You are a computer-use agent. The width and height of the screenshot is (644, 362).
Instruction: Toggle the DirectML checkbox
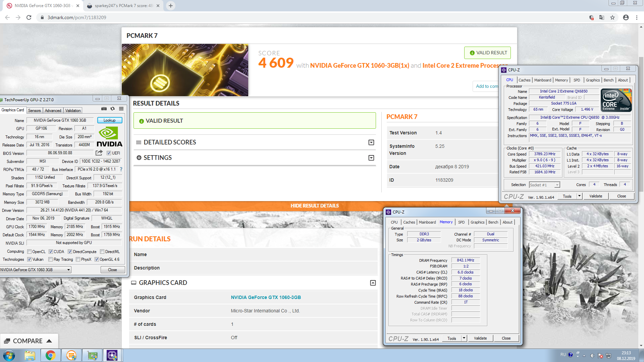tap(102, 252)
